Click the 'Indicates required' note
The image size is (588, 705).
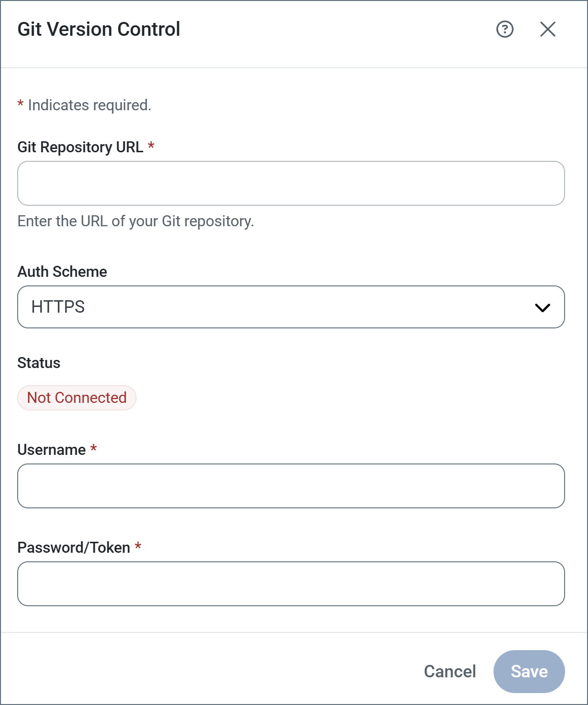tap(89, 105)
